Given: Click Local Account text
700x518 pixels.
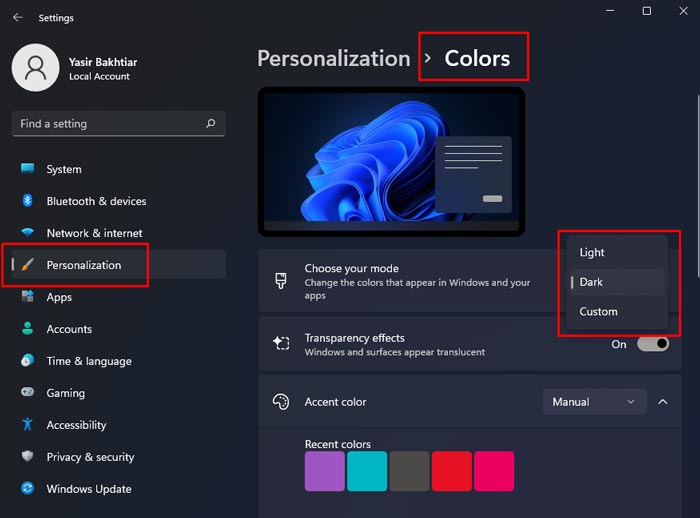Looking at the screenshot, I should (x=99, y=76).
